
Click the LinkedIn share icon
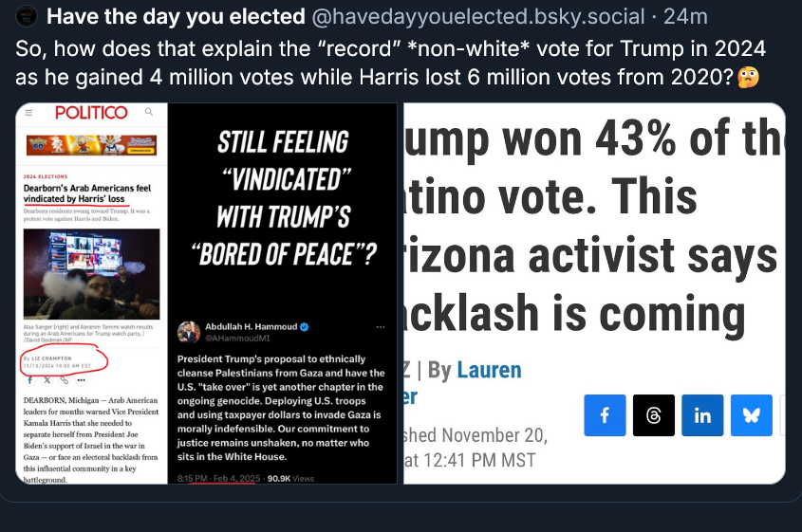click(702, 415)
